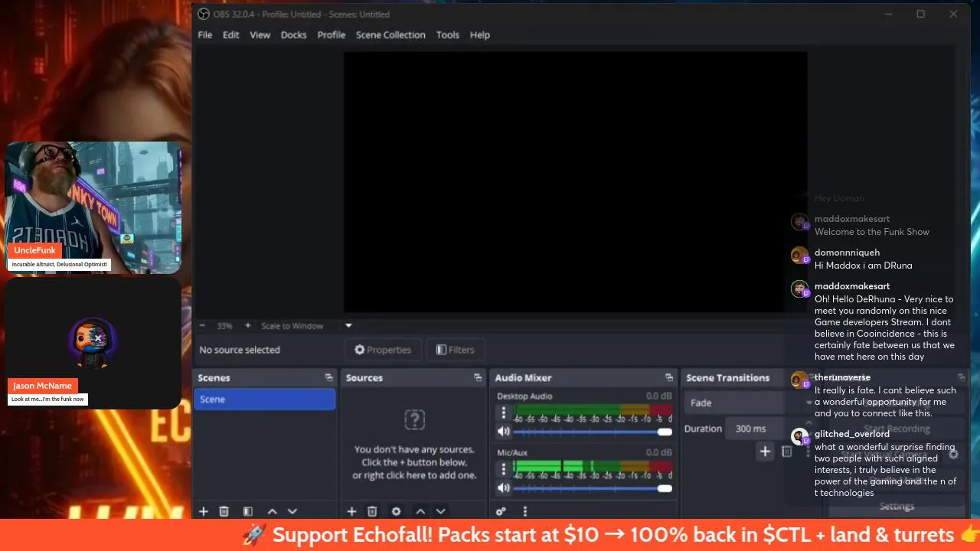This screenshot has height=551, width=980.
Task: Open Mic/Aux options three-dot menu
Action: tap(503, 468)
